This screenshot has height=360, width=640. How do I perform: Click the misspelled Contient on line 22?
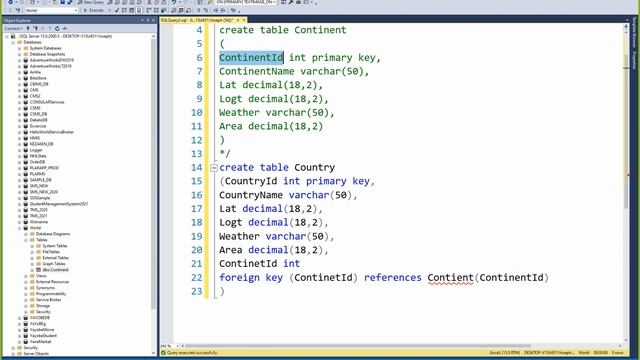pyautogui.click(x=451, y=278)
